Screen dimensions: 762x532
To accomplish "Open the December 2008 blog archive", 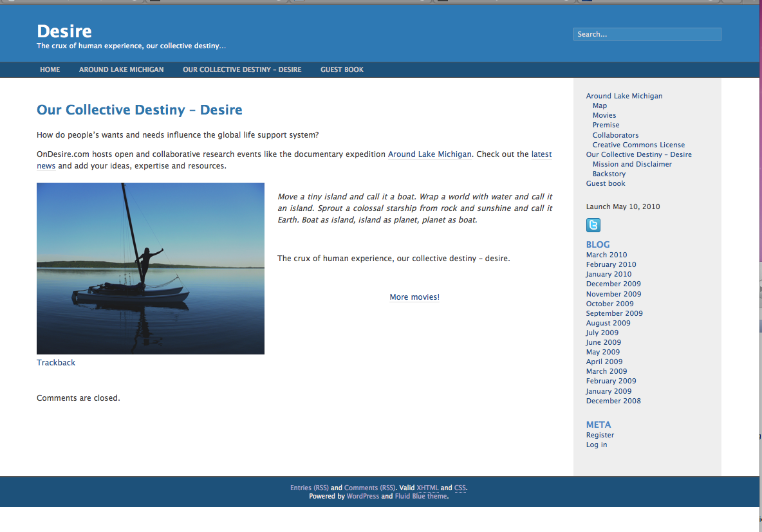I will (x=613, y=401).
